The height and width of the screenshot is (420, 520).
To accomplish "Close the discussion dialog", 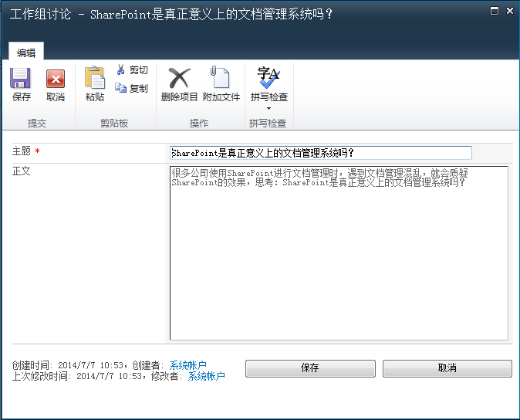I will [x=510, y=11].
